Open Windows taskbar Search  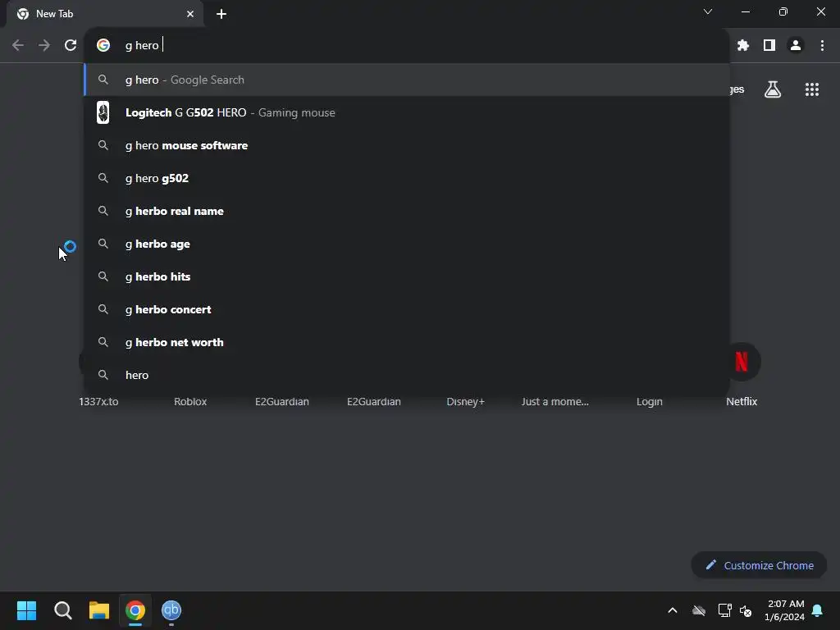coord(62,610)
